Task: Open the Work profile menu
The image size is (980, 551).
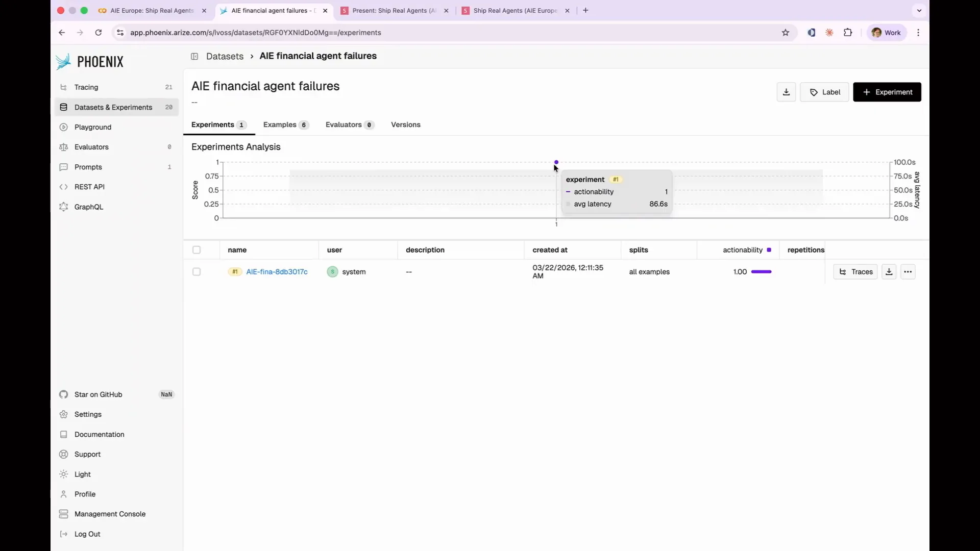Action: [887, 33]
